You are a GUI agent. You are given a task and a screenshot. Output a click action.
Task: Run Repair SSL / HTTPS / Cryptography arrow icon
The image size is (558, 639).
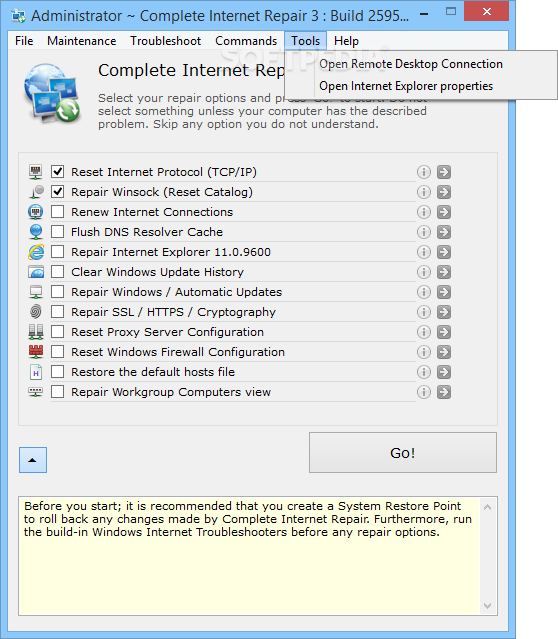(x=444, y=312)
